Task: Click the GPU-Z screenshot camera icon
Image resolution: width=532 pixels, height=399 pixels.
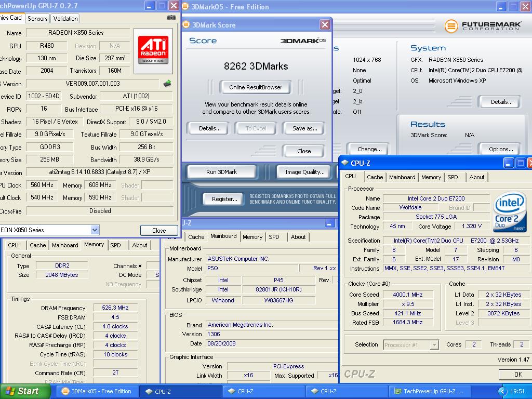Action: [171, 18]
